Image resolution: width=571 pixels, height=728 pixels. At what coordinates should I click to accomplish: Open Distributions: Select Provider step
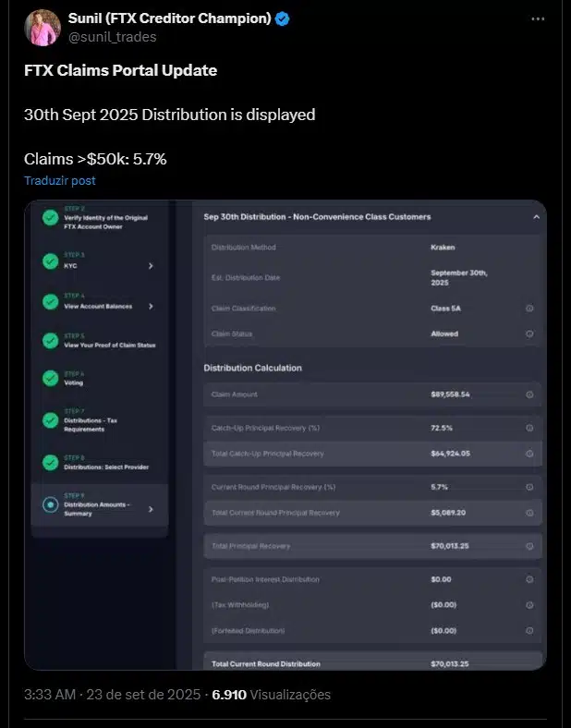[98, 463]
